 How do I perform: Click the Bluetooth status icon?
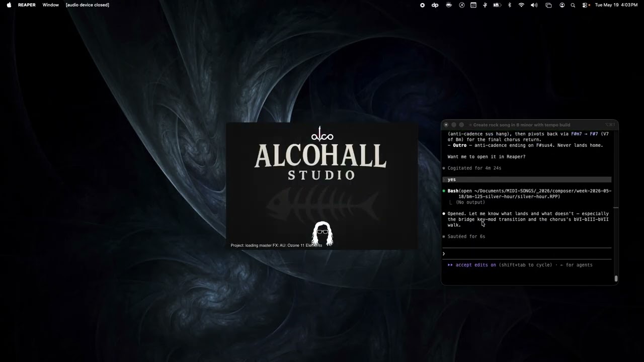(509, 5)
